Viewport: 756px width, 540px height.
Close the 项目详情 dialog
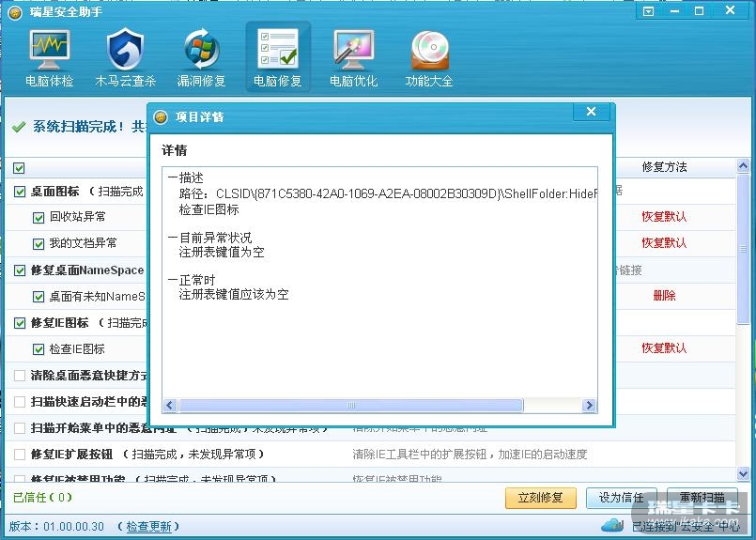[592, 112]
